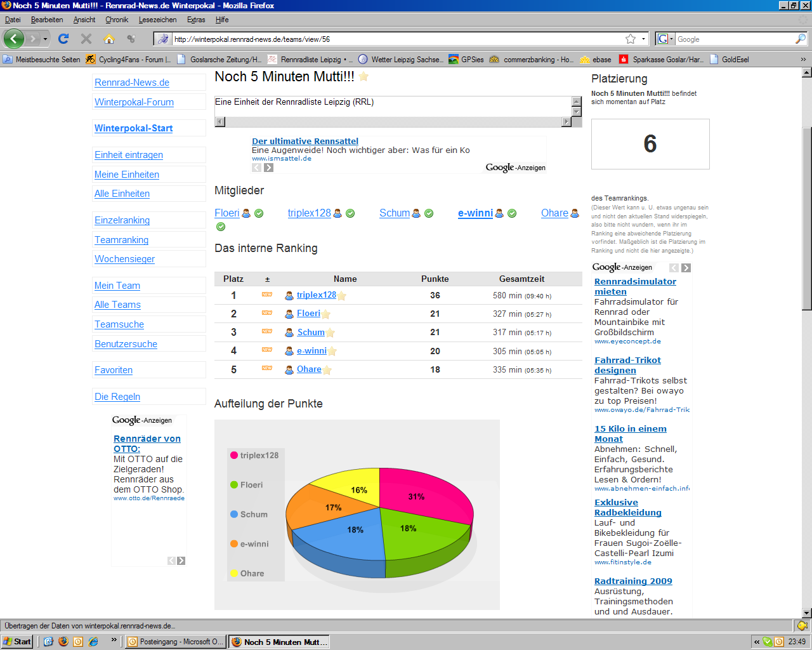The image size is (812, 650).
Task: Click the user profile icon beside Floeri member
Action: [x=247, y=213]
